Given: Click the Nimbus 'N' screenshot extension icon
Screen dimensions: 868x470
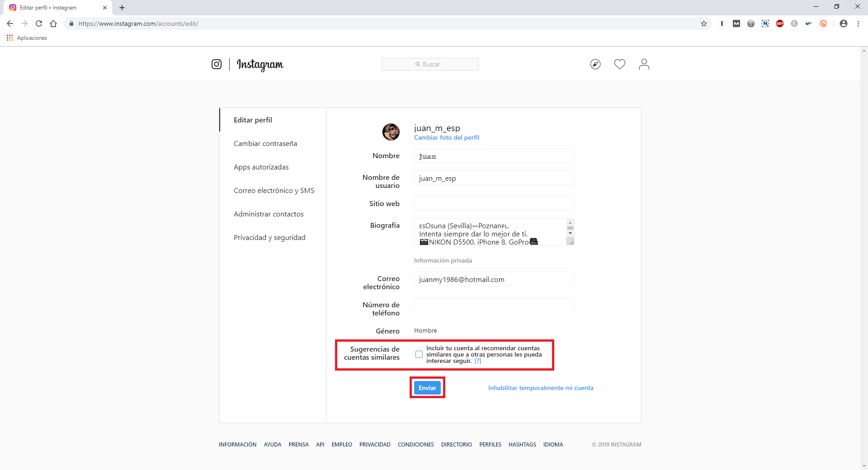Looking at the screenshot, I should 765,23.
